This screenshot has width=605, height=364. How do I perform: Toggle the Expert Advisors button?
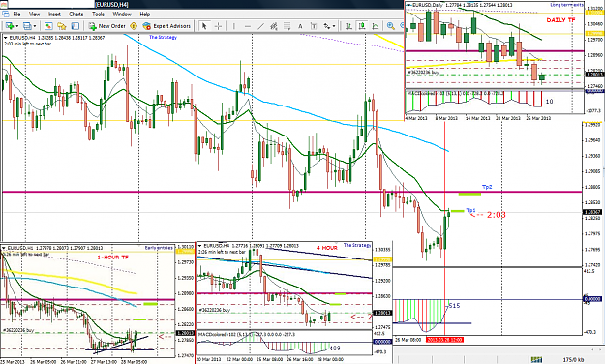point(166,26)
